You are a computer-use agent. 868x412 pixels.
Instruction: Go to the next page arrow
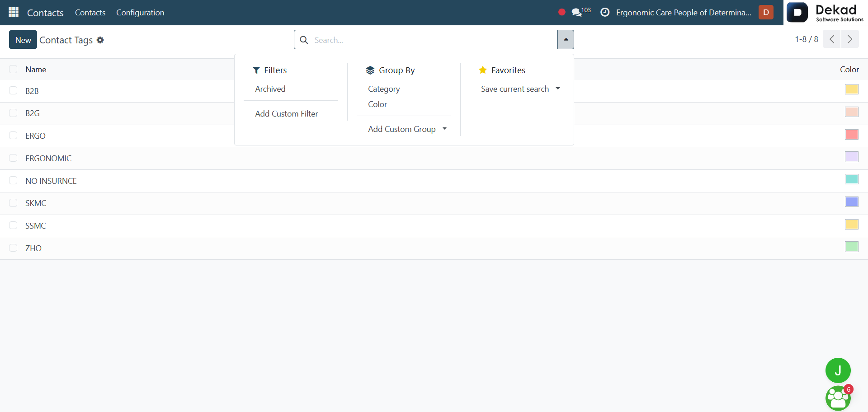pos(850,39)
